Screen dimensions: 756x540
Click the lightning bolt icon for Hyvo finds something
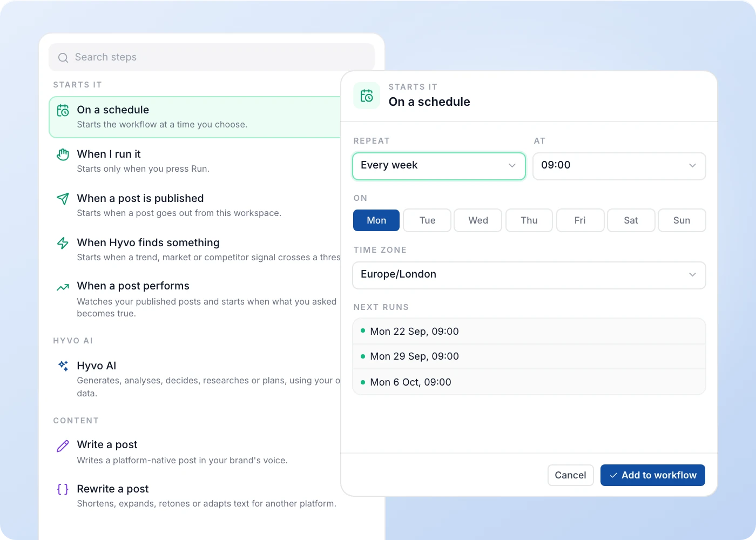click(63, 243)
